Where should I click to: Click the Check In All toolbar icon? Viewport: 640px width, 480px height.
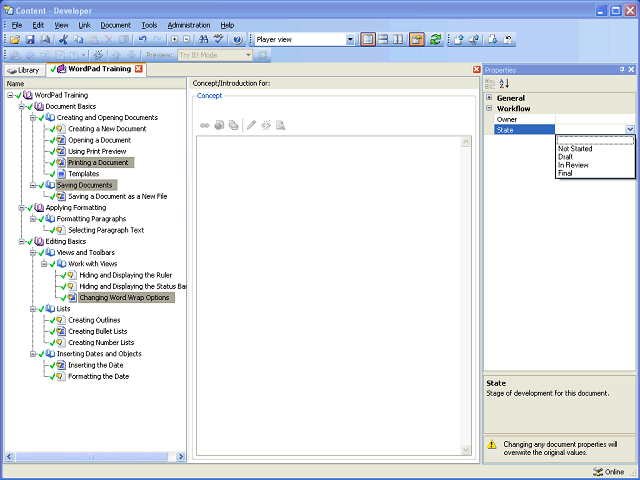click(473, 40)
